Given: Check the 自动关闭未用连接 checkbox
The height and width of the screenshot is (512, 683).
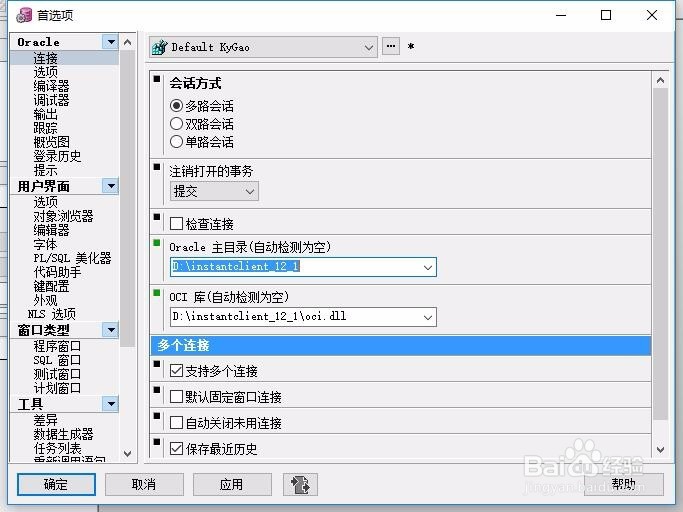Looking at the screenshot, I should coord(176,423).
